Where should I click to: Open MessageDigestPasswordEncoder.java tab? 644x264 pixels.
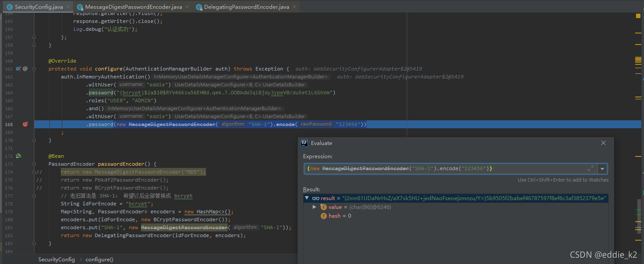[133, 7]
